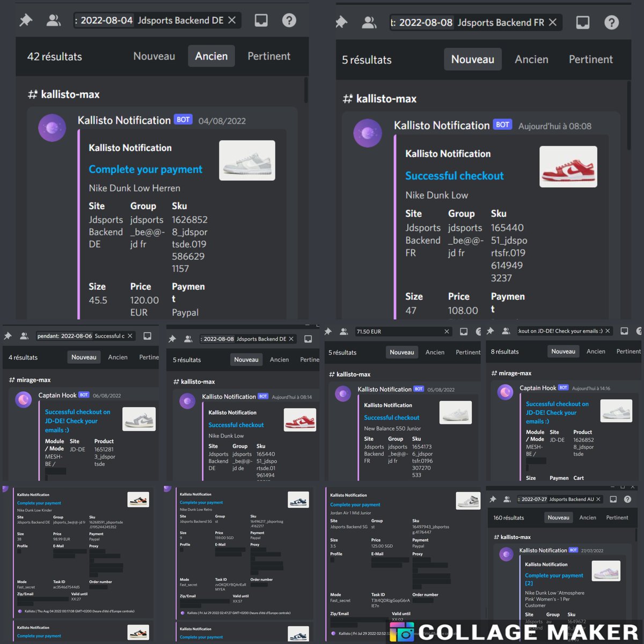
Task: Select Ancien tab in the Backend FR results
Action: point(532,59)
